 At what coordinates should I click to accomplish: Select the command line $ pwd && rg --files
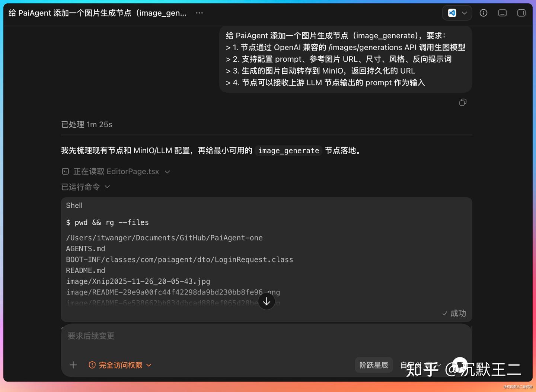click(108, 223)
